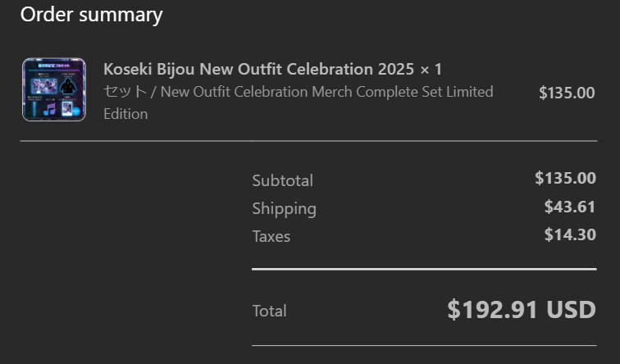Click the "Subtotal" label
The height and width of the screenshot is (364, 620).
282,180
